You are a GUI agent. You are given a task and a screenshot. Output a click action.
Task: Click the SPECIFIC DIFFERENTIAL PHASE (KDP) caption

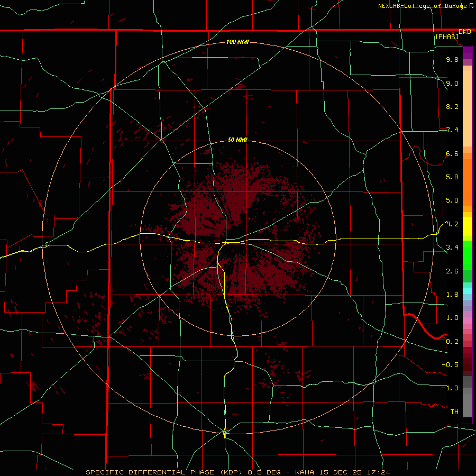pos(165,472)
